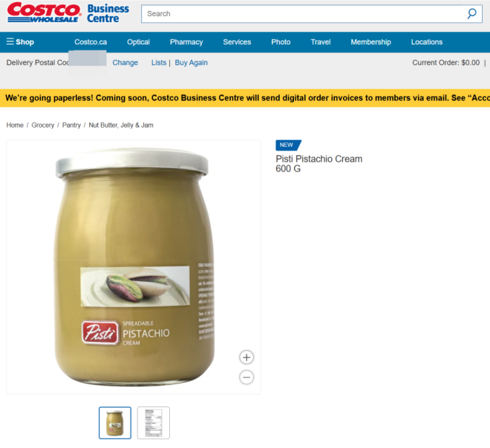Screen dimensions: 490x448
Task: Select the pistachio jar thumbnail
Action: click(115, 423)
